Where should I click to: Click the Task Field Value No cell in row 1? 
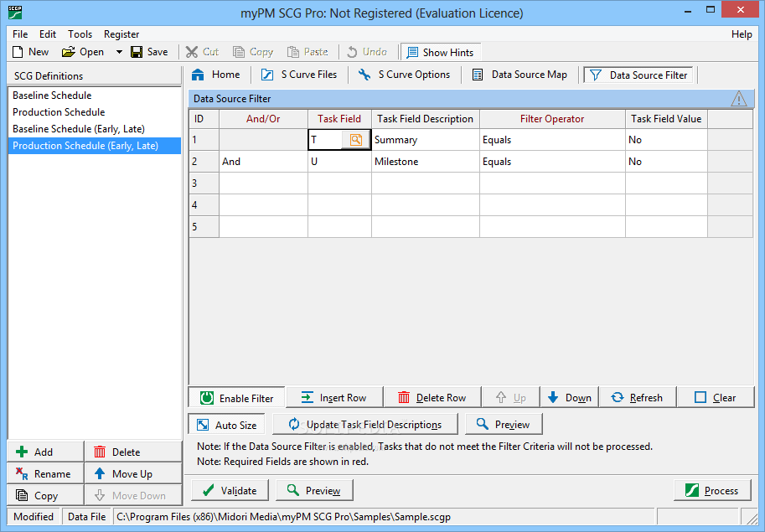[666, 140]
